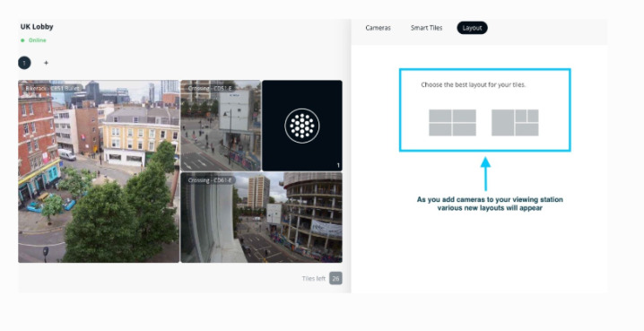Click the Crossing - CD51-E label
This screenshot has height=331, width=644.
[210, 88]
